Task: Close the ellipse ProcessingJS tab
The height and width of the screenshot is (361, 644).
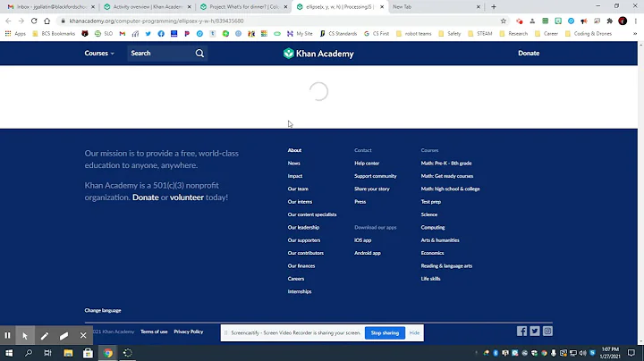Action: click(x=382, y=7)
